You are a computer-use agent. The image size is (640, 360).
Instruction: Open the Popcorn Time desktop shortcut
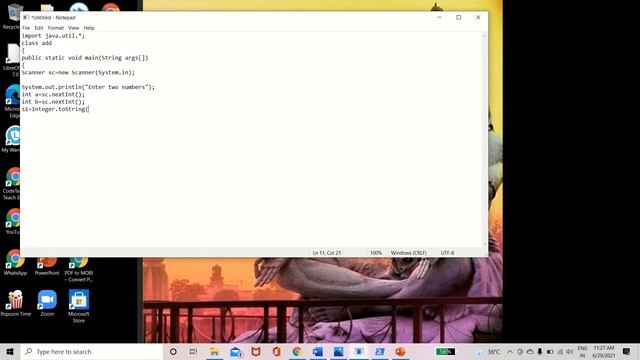(x=16, y=303)
